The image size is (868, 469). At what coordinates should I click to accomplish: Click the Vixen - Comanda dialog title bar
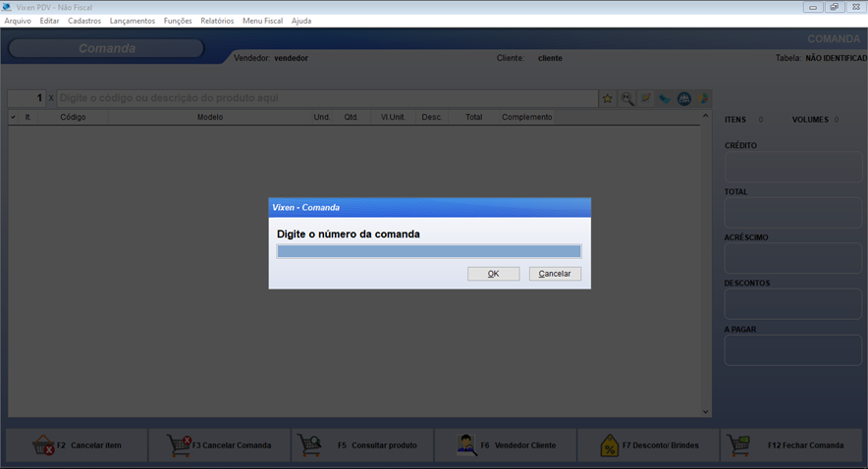click(429, 207)
